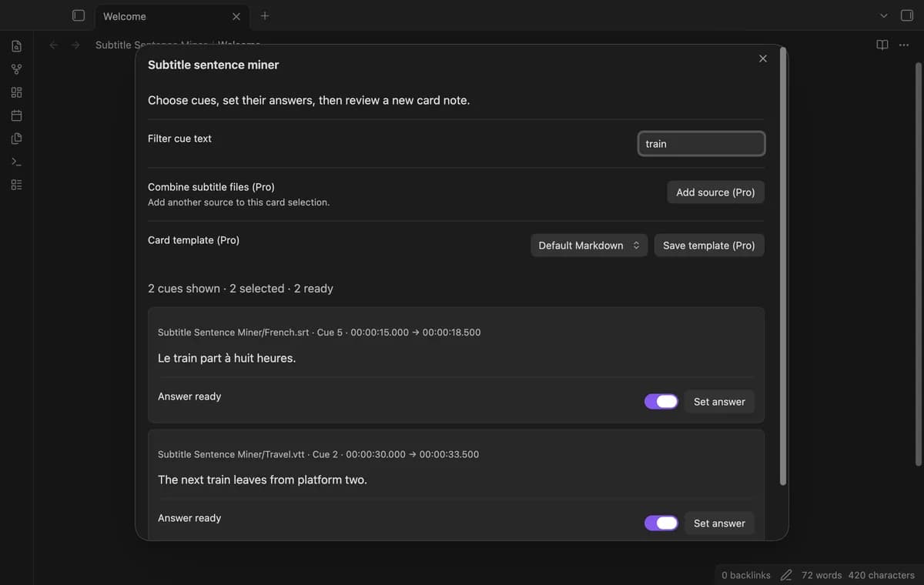Click Add source (Pro) button
The width and height of the screenshot is (924, 585).
[715, 192]
